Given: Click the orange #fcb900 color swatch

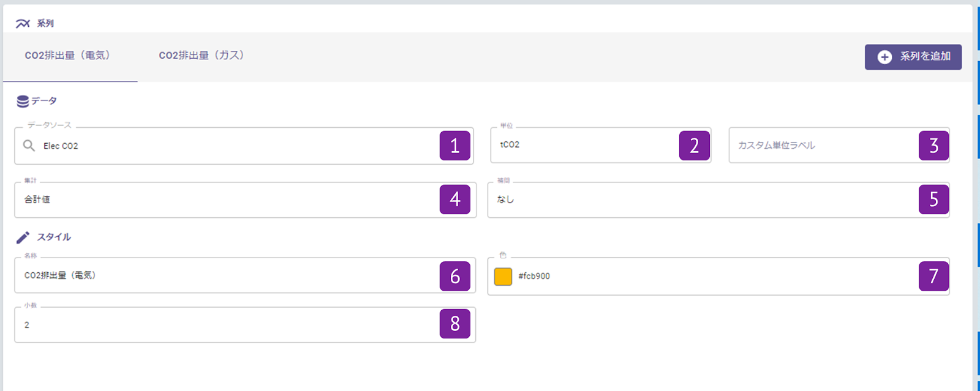Looking at the screenshot, I should click(503, 277).
